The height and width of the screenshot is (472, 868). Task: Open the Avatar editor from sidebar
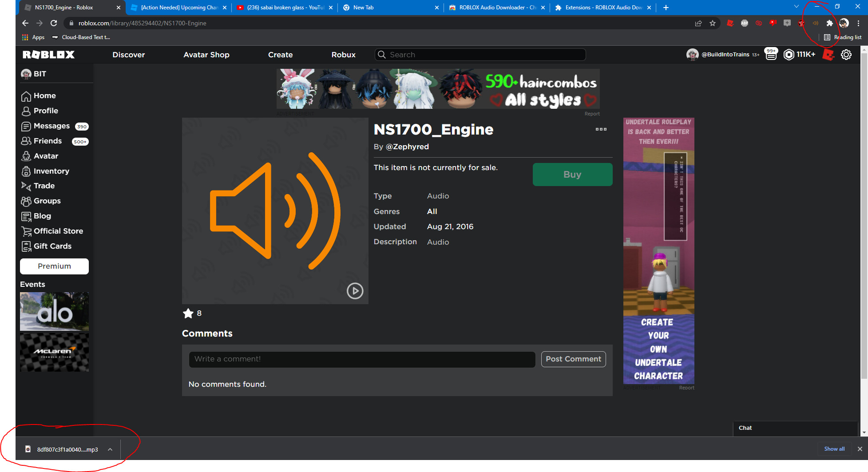click(x=46, y=156)
